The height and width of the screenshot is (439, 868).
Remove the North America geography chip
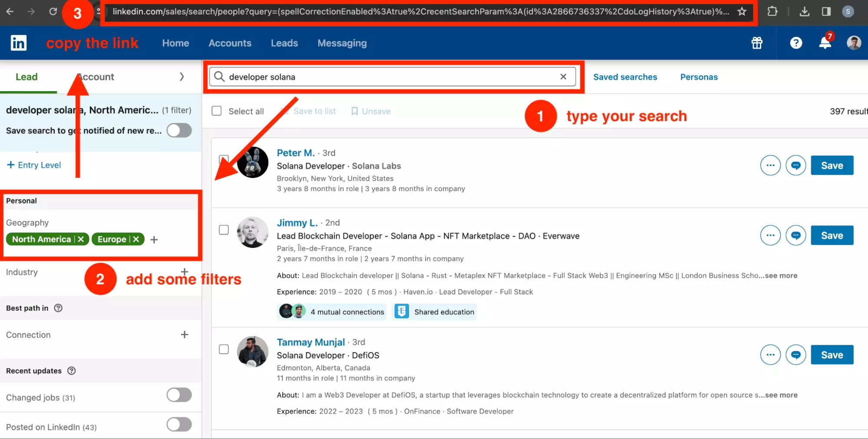[x=81, y=239]
